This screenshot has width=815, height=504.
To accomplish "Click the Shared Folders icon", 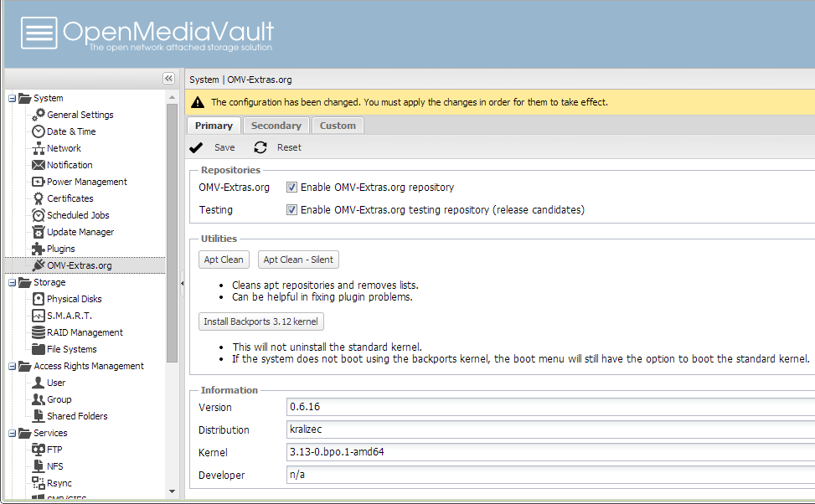I will tap(39, 415).
